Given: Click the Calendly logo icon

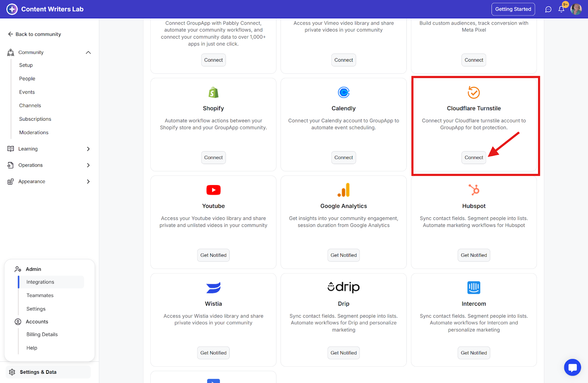Looking at the screenshot, I should 344,92.
